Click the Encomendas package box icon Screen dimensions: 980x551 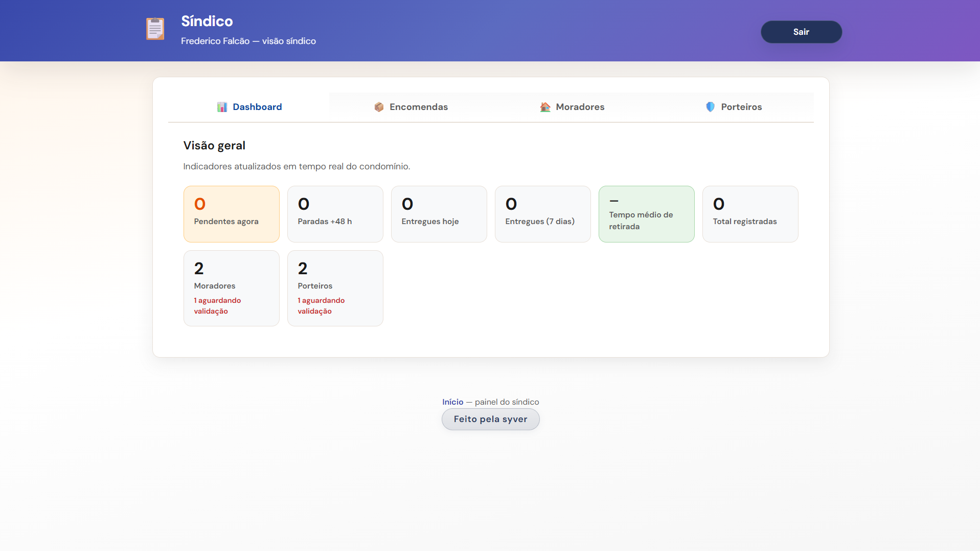(379, 107)
